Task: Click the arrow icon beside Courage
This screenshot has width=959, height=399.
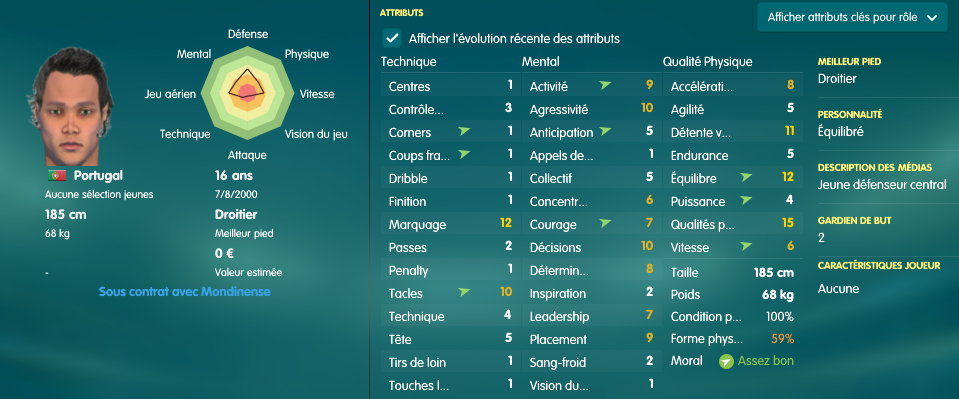Action: click(605, 223)
